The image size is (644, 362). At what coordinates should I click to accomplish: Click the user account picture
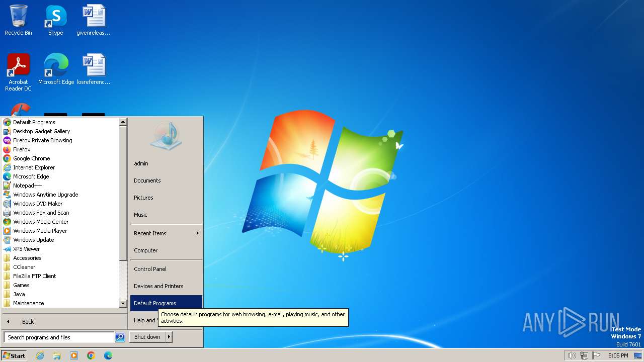166,136
